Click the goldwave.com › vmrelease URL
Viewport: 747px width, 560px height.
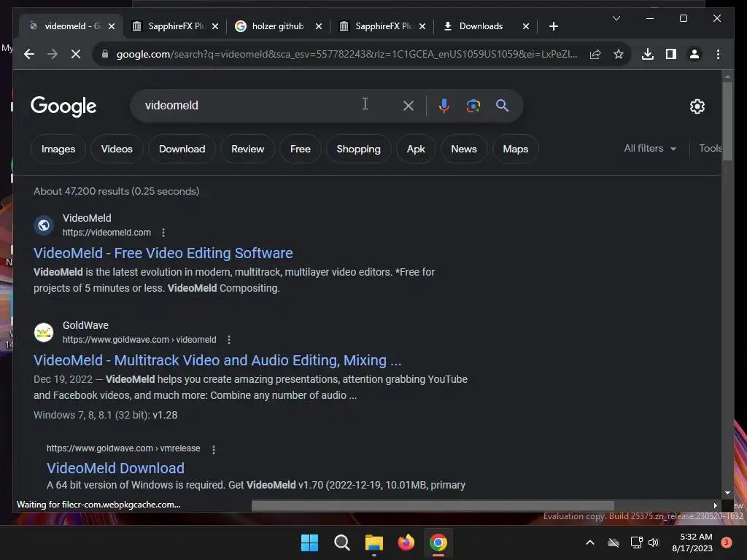pos(123,448)
